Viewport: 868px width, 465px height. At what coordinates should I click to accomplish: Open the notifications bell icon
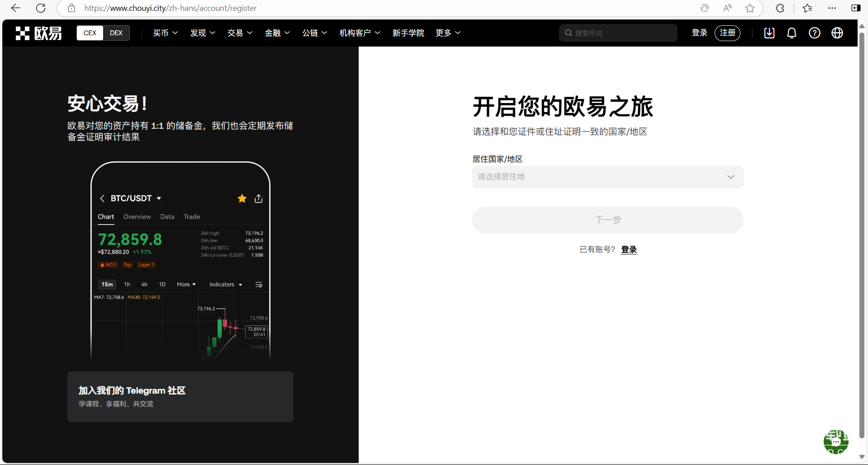pyautogui.click(x=792, y=33)
